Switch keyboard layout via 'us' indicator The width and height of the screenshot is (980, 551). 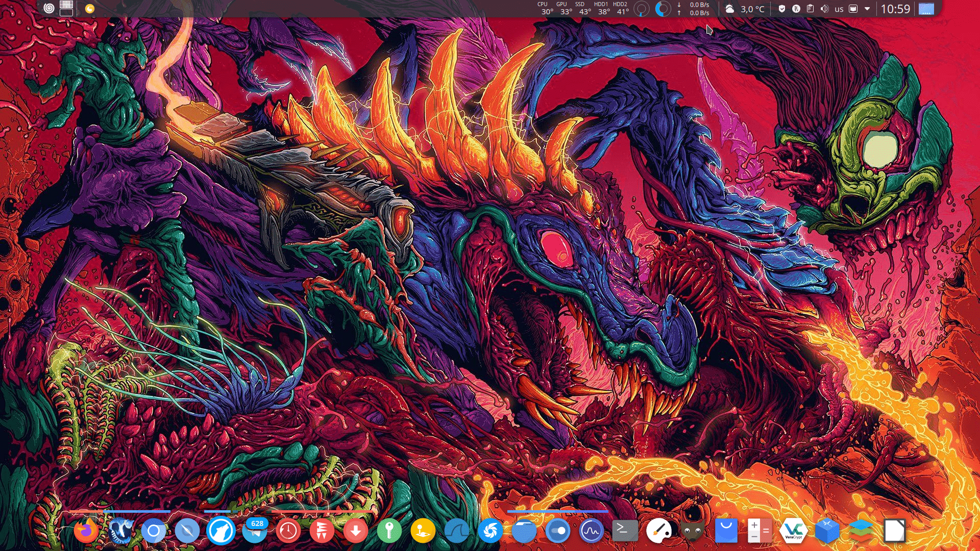[839, 9]
